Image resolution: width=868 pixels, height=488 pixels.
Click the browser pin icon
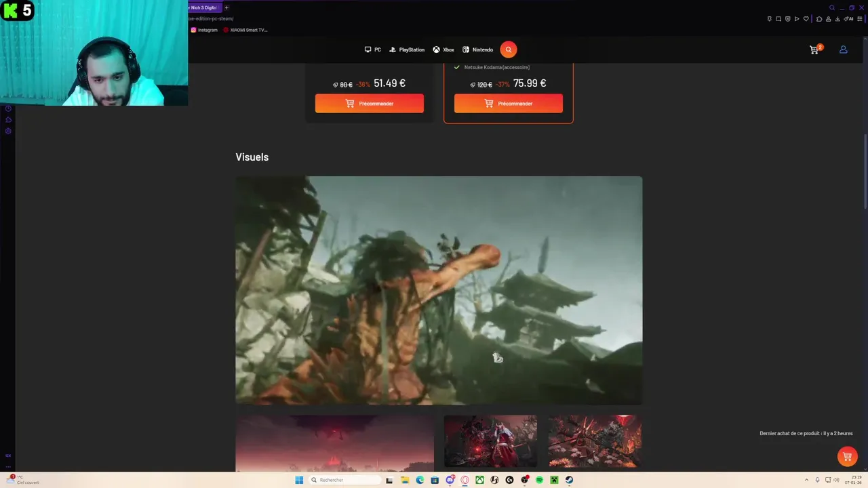pyautogui.click(x=770, y=19)
